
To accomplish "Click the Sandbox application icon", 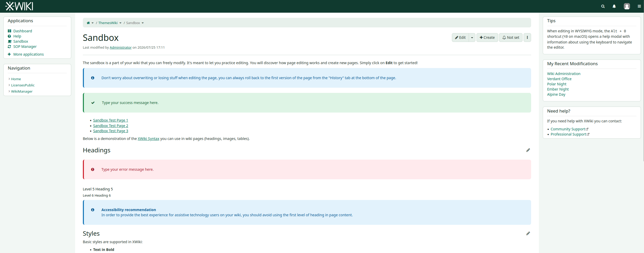I will [10, 41].
